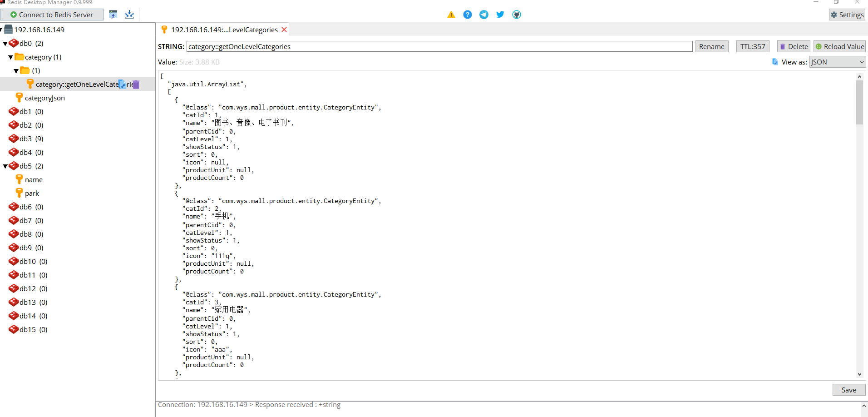
Task: Open the help question mark icon
Action: click(x=467, y=14)
